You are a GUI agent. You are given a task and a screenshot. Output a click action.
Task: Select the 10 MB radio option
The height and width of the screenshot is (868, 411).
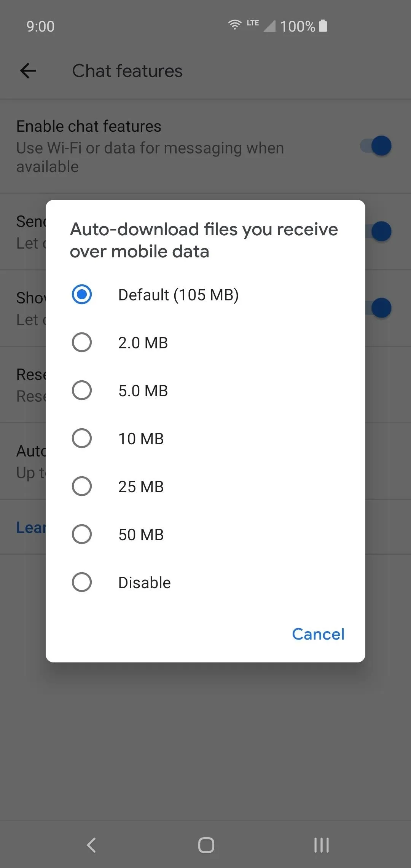click(x=205, y=439)
